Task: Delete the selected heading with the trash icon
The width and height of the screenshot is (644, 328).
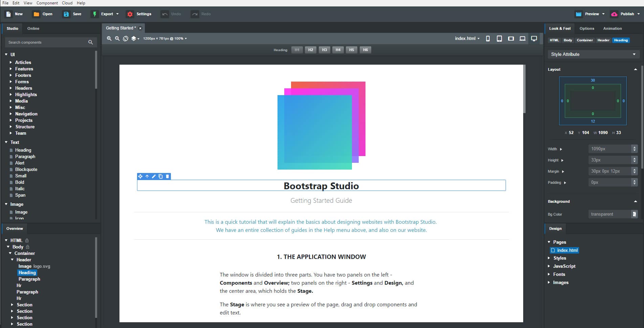Action: (x=168, y=176)
